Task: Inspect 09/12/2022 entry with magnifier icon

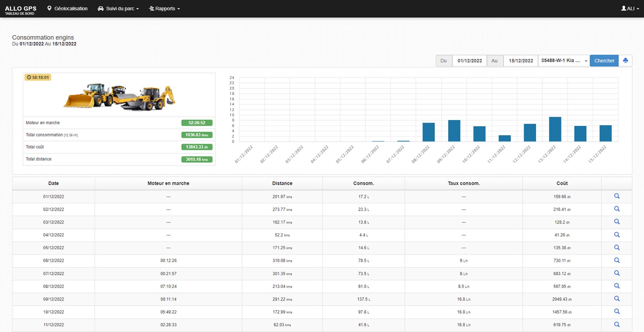Action: [617, 299]
